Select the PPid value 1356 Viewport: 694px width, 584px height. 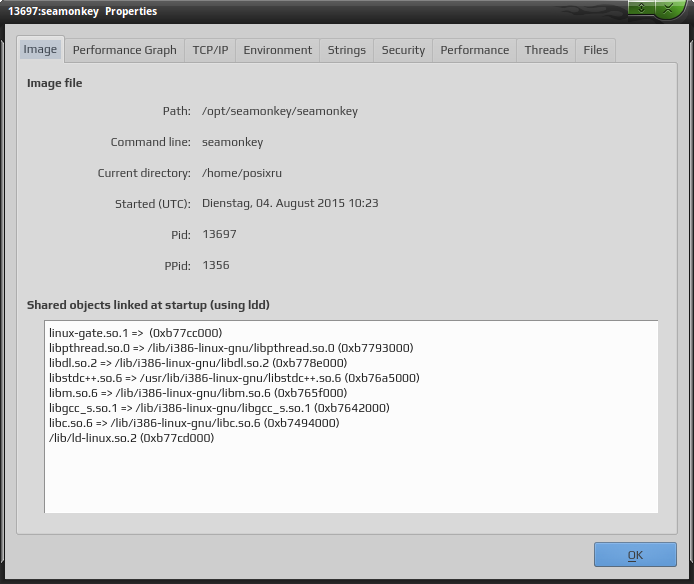pyautogui.click(x=216, y=265)
